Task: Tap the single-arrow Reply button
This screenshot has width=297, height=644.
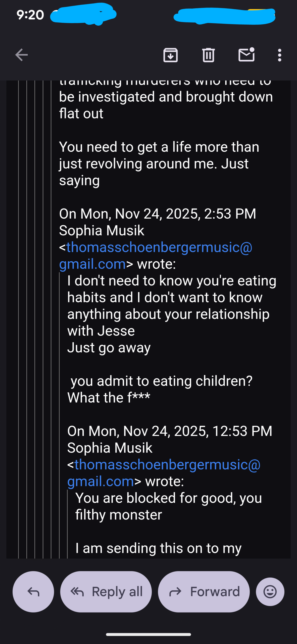Action: tap(33, 592)
